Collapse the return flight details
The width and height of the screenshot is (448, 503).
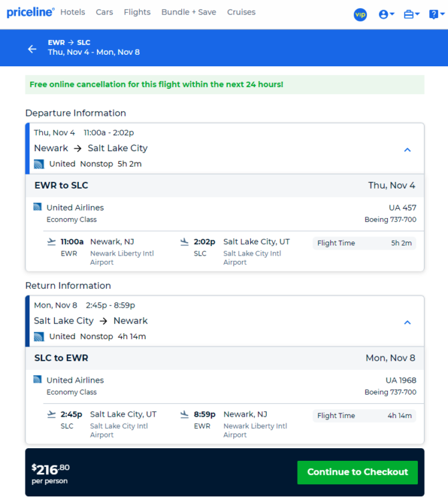pos(407,322)
